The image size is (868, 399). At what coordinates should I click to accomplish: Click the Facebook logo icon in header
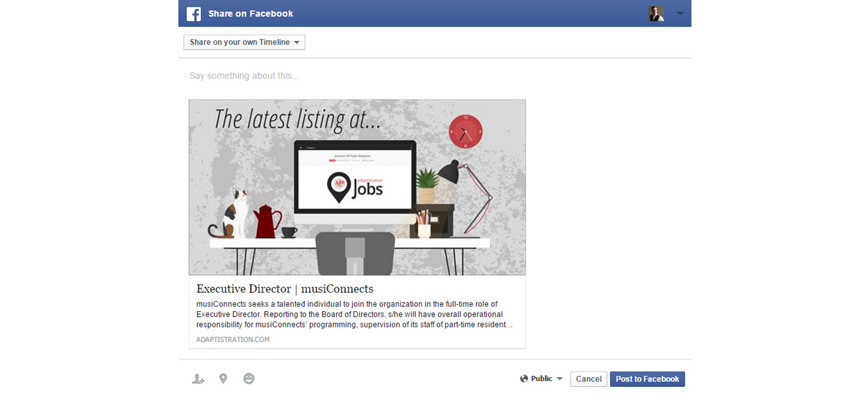pos(194,13)
